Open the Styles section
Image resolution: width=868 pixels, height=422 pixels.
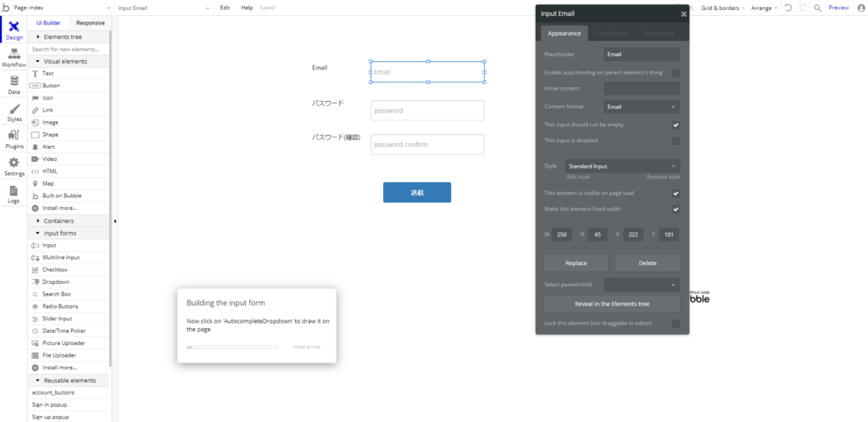(14, 112)
